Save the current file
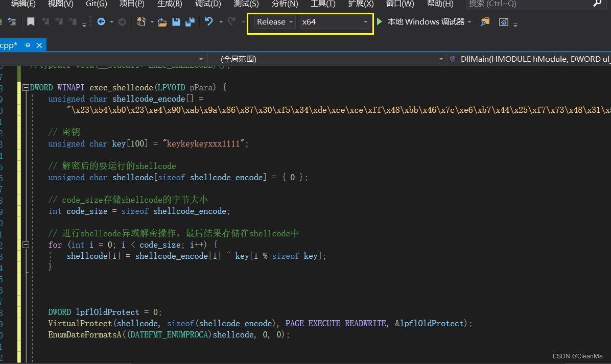This screenshot has height=364, width=611. point(176,22)
